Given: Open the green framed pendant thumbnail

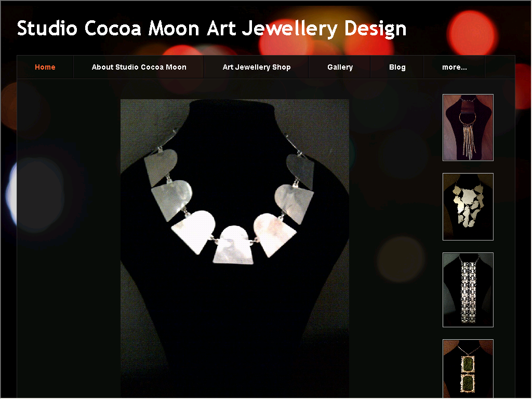Looking at the screenshot, I should tap(468, 369).
